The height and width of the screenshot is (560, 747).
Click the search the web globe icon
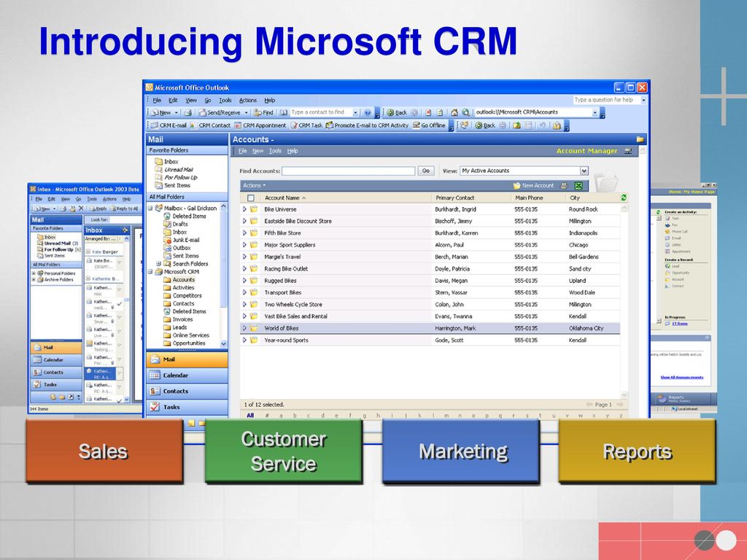(x=465, y=112)
